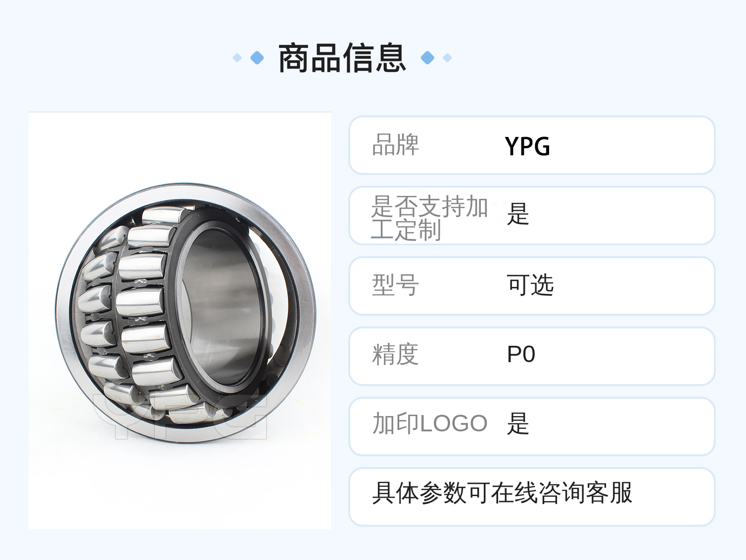
Task: Click the large blue diamond right of 商品信息
Action: [x=427, y=58]
